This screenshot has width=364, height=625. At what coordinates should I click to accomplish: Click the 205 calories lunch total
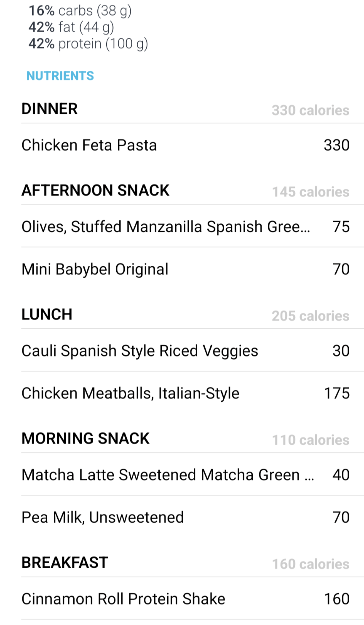[x=310, y=316]
